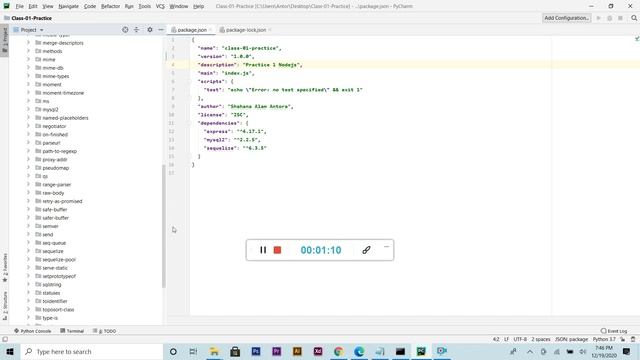Viewport: 640px width, 360px height.
Task: Click the Debug icon in toolbar
Action: pyautogui.click(x=609, y=18)
